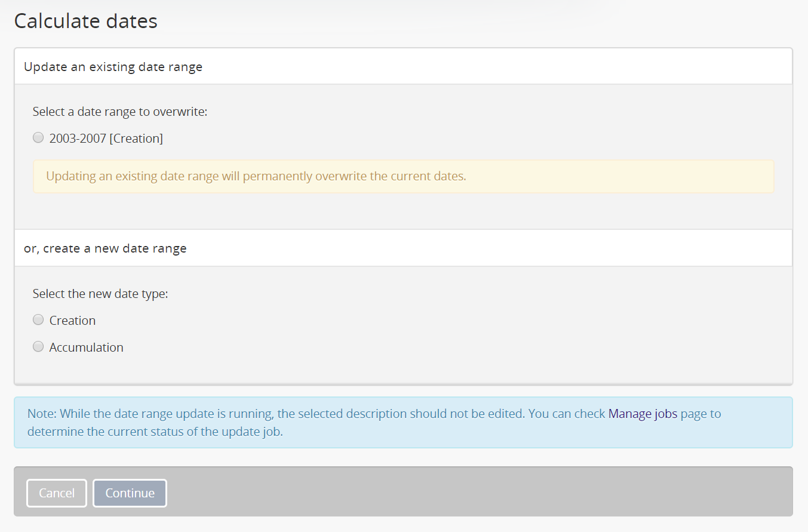This screenshot has width=808, height=532.
Task: Select the 2003-2007 [Creation] radio button
Action: (38, 138)
